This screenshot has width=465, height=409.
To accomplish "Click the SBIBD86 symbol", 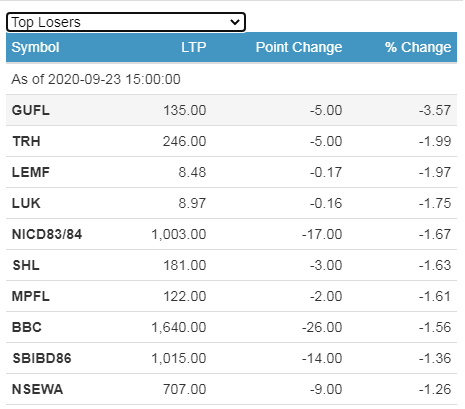I will coord(42,358).
